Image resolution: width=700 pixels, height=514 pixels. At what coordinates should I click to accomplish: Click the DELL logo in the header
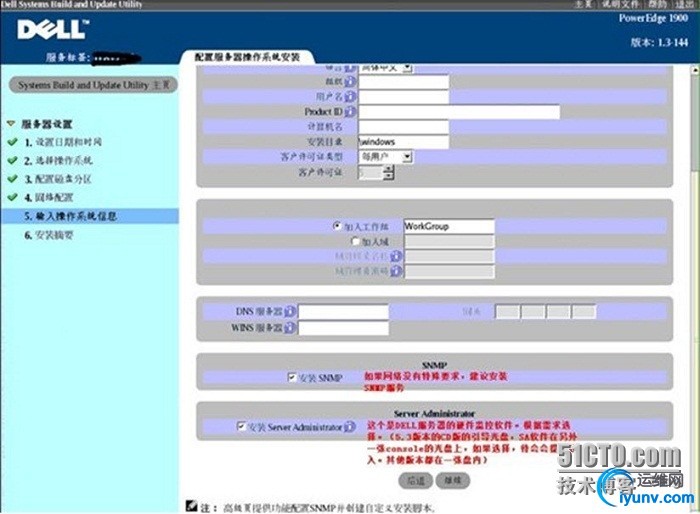click(53, 29)
